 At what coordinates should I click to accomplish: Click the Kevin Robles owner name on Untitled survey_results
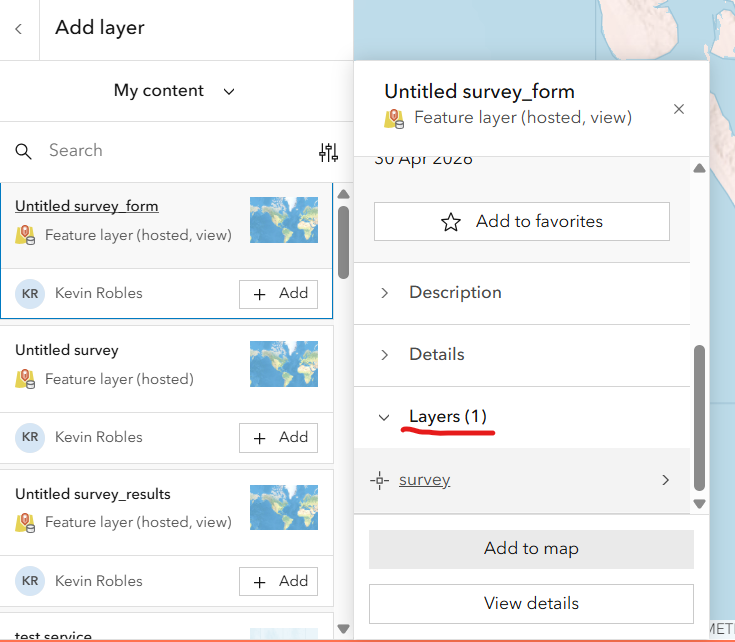point(99,581)
